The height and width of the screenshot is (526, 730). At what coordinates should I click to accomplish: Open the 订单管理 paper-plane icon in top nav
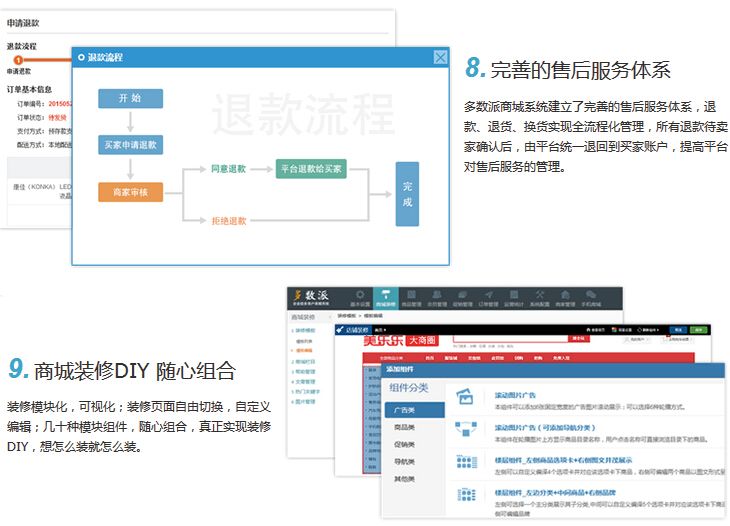(x=488, y=298)
